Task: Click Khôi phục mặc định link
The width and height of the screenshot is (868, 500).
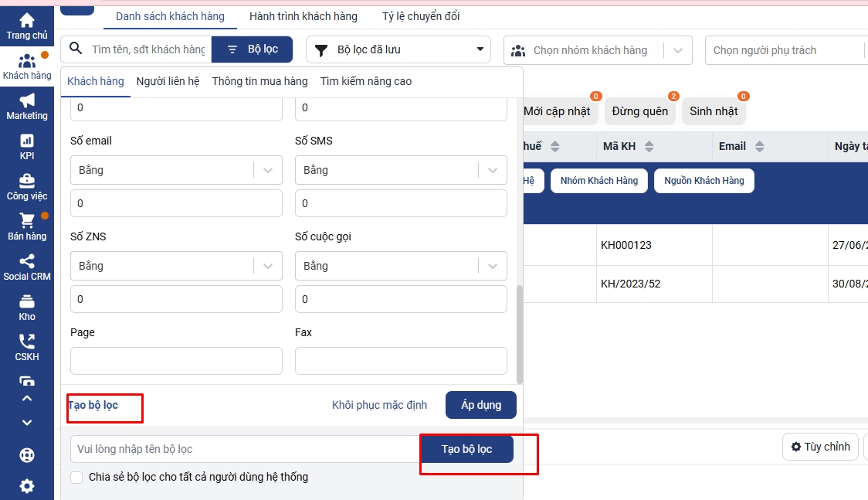Action: tap(379, 405)
